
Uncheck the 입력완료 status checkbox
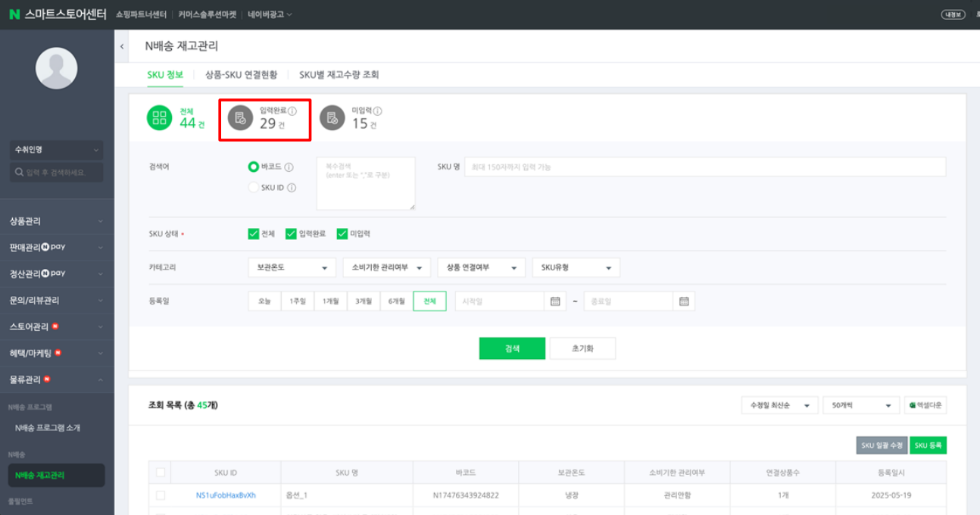coord(291,234)
